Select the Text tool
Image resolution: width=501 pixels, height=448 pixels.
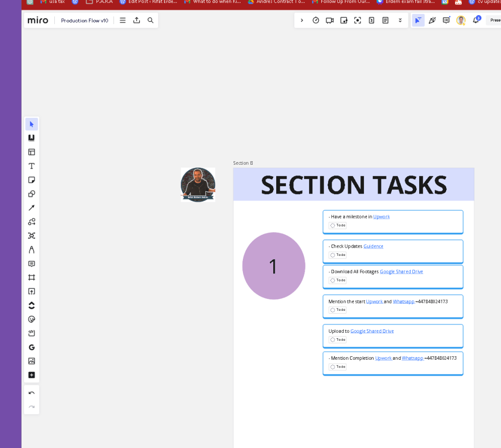point(32,166)
